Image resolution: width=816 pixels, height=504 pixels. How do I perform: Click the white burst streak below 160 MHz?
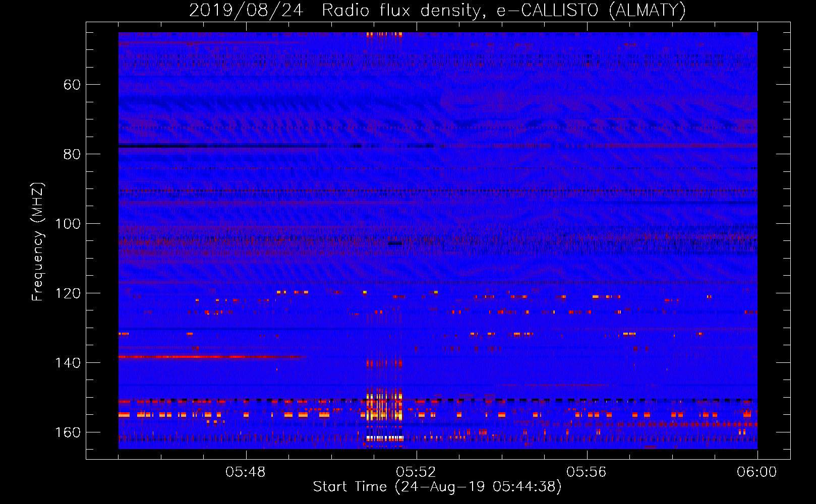coord(385,438)
